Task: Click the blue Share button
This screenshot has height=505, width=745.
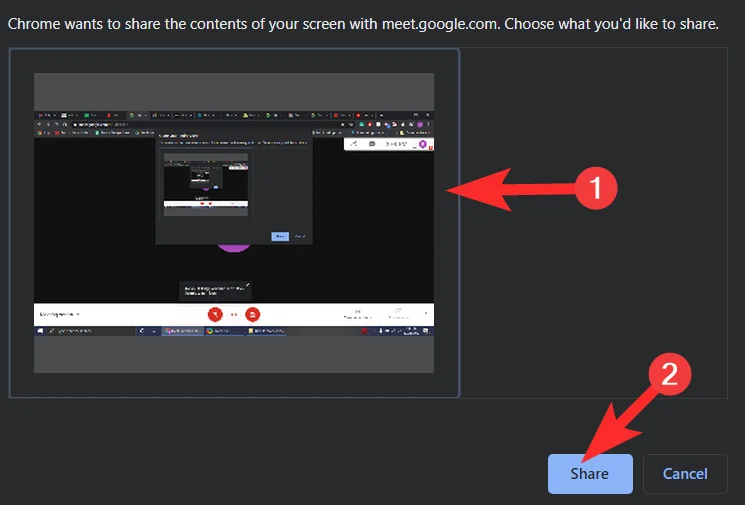Action: [x=590, y=474]
